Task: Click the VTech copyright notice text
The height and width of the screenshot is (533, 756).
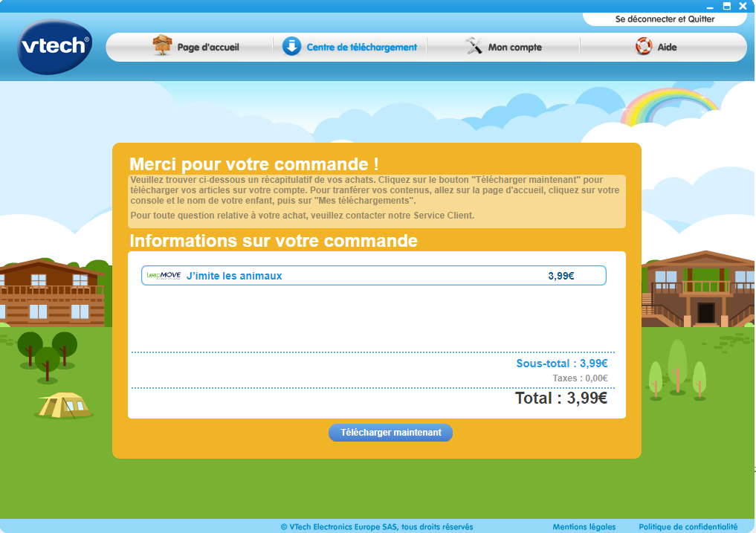Action: [x=377, y=527]
